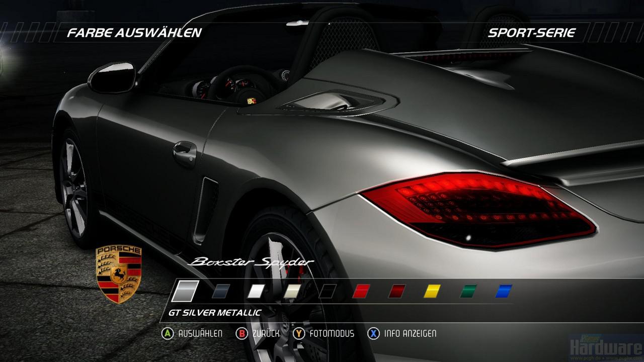Select the cream beige color swatch
This screenshot has height=362, width=644.
pos(292,291)
